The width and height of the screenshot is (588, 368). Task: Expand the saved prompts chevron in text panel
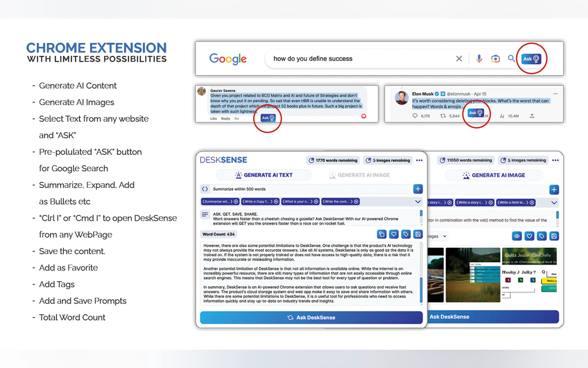pos(418,202)
